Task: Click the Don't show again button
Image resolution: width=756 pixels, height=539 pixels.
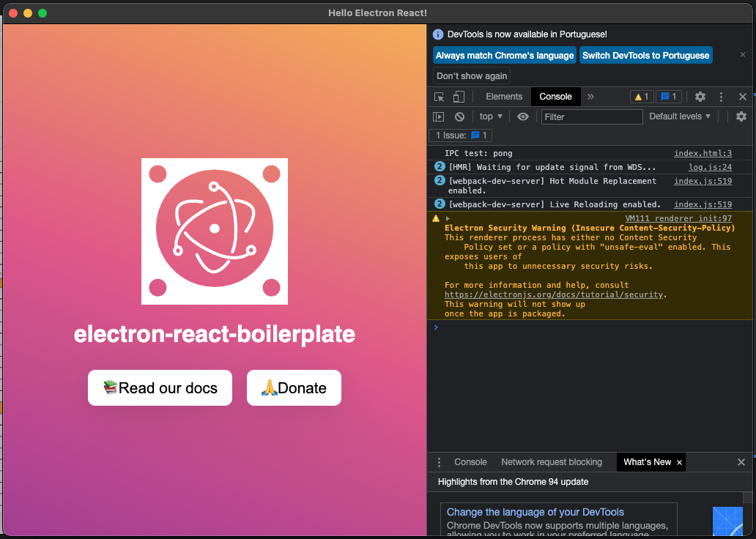Action: tap(472, 76)
